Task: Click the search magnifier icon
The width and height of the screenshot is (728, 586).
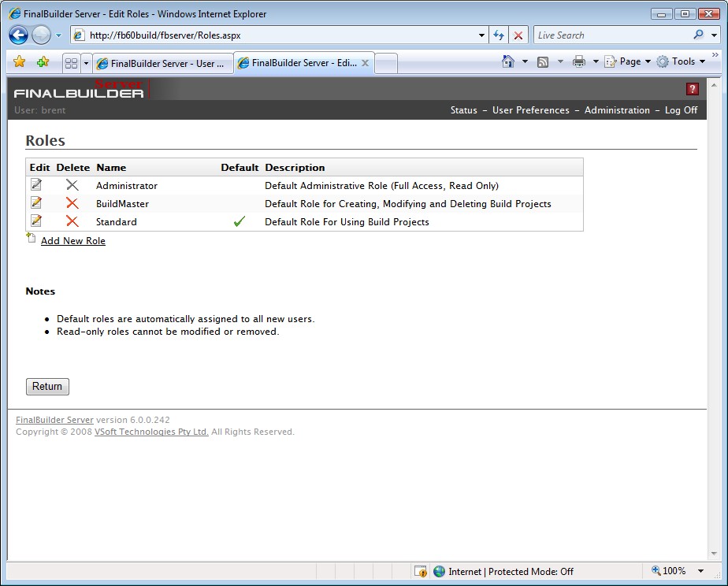Action: point(698,35)
